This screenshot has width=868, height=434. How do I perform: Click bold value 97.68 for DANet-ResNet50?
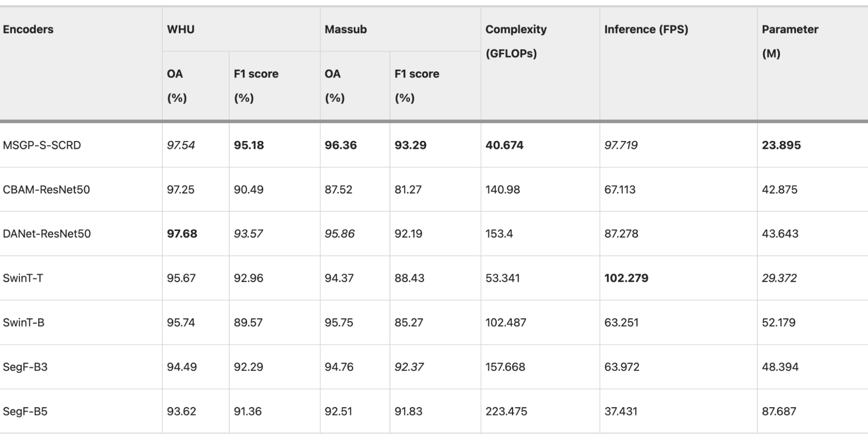click(182, 234)
